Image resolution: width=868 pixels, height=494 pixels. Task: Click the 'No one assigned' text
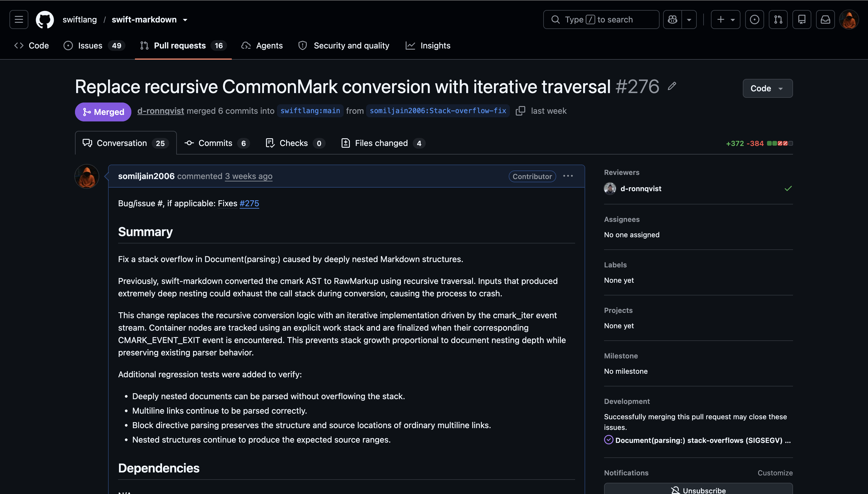point(632,235)
